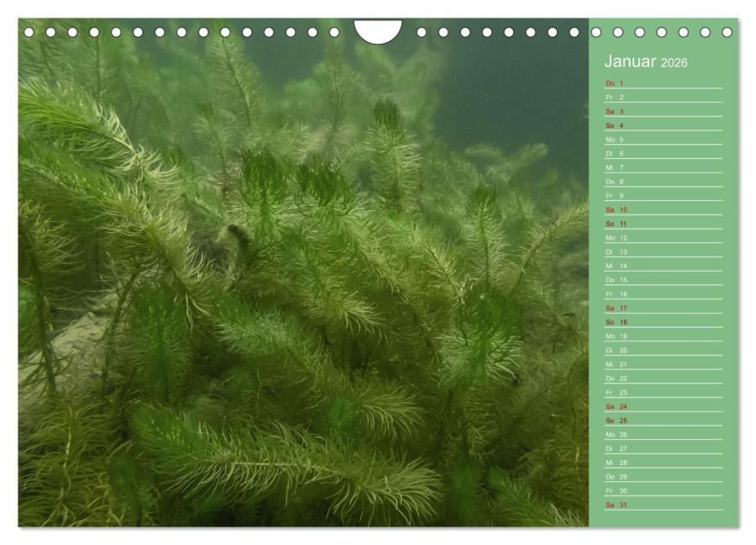The height and width of the screenshot is (545, 756).
Task: Select the Di 13 date row
Action: 663,251
